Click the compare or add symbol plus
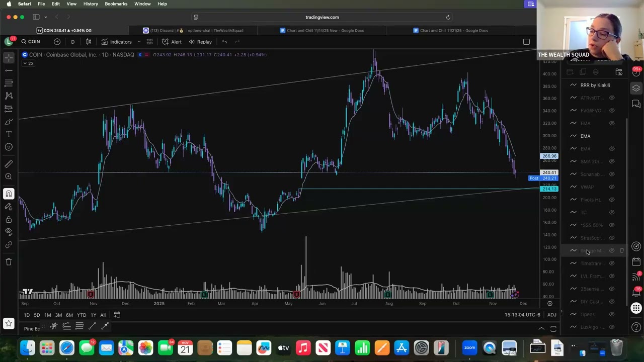Screen dimensions: 644x362 tap(57, 42)
